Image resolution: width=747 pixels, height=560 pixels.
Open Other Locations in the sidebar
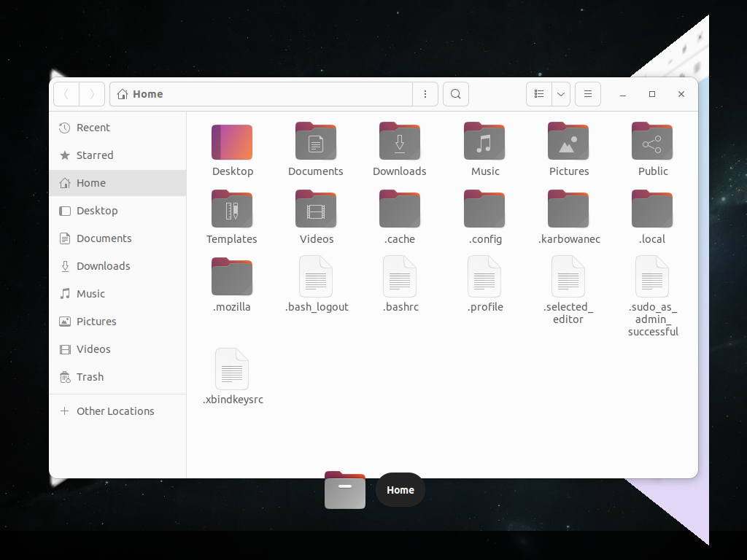[117, 411]
